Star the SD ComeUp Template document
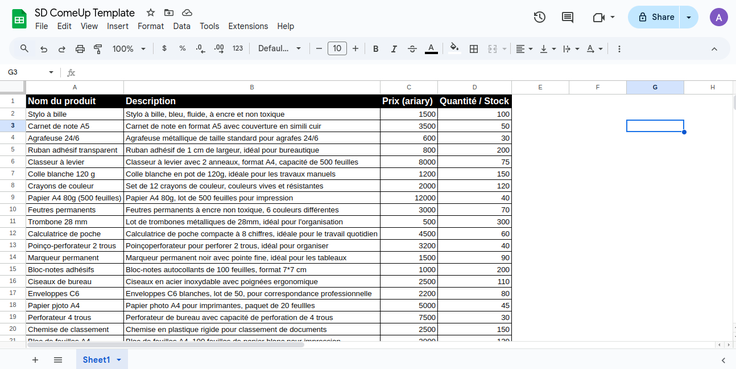Image resolution: width=736 pixels, height=369 pixels. (x=151, y=13)
